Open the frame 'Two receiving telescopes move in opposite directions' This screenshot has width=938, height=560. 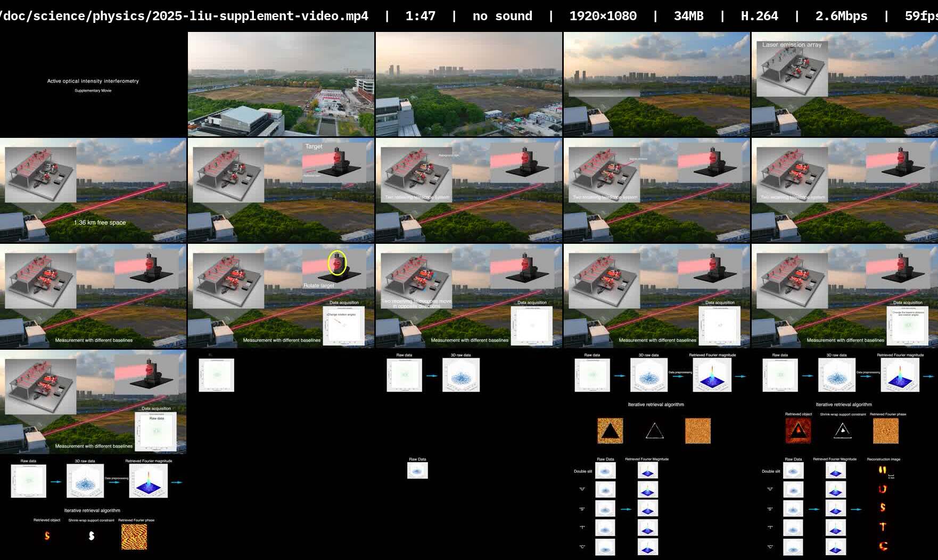pos(468,296)
